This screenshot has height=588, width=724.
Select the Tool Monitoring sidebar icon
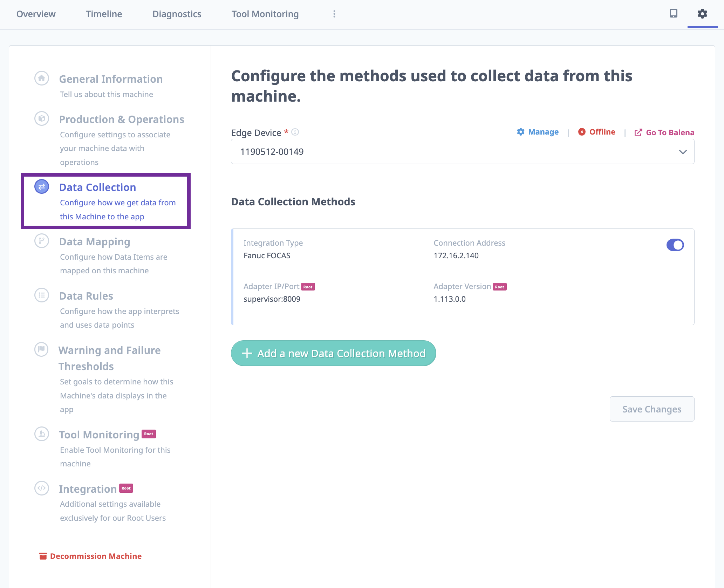tap(41, 434)
